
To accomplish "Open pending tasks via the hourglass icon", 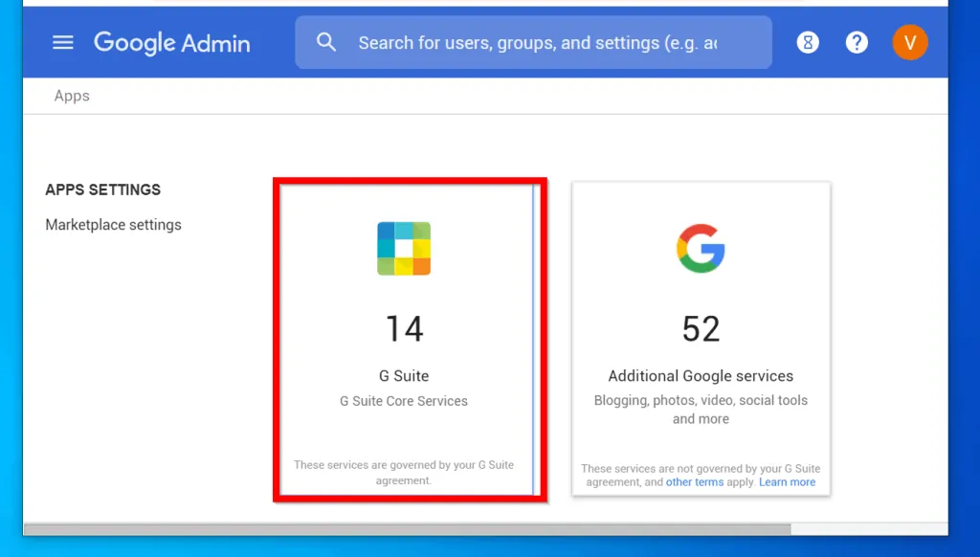I will pyautogui.click(x=807, y=42).
